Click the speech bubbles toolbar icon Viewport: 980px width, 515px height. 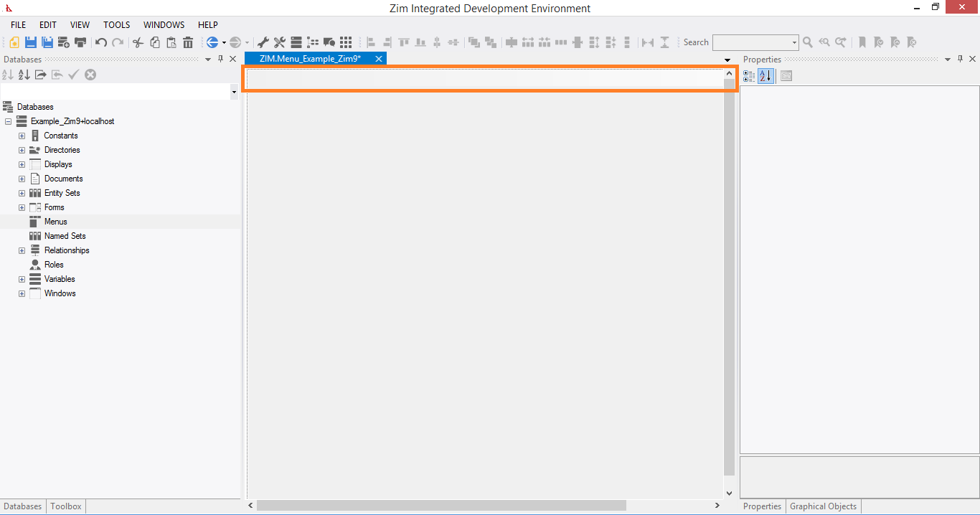(x=329, y=42)
